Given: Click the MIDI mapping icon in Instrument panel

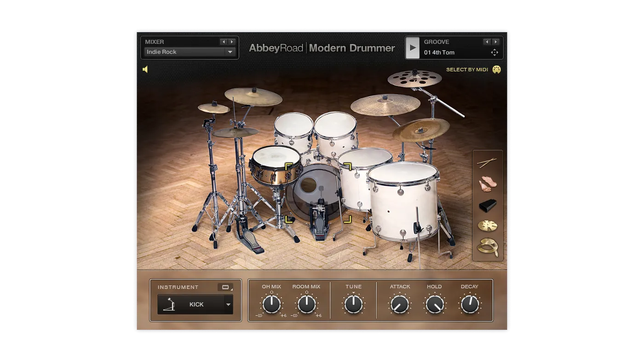Looking at the screenshot, I should pyautogui.click(x=225, y=287).
